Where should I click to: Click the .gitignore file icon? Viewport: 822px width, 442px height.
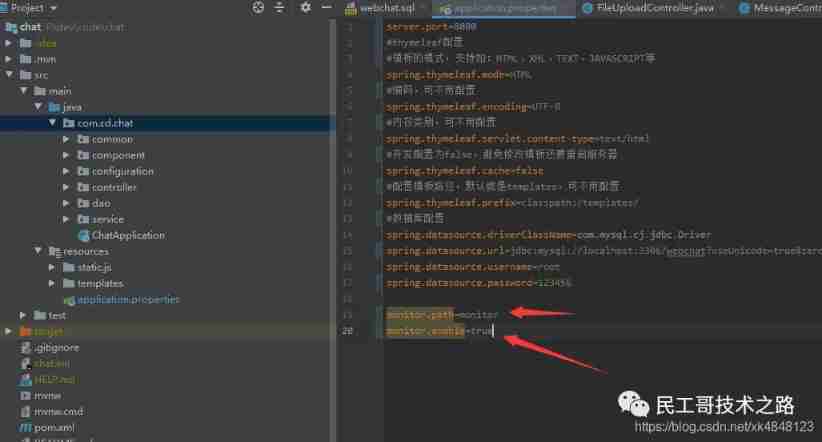click(25, 348)
